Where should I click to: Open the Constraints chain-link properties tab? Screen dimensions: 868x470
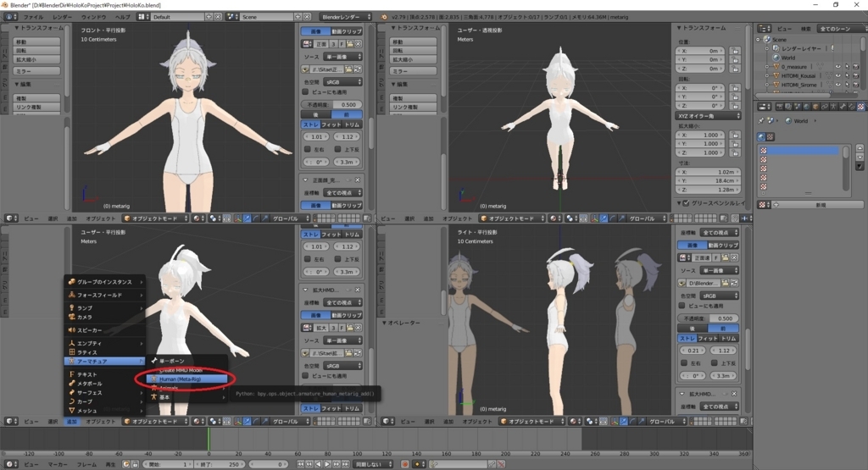[x=824, y=107]
